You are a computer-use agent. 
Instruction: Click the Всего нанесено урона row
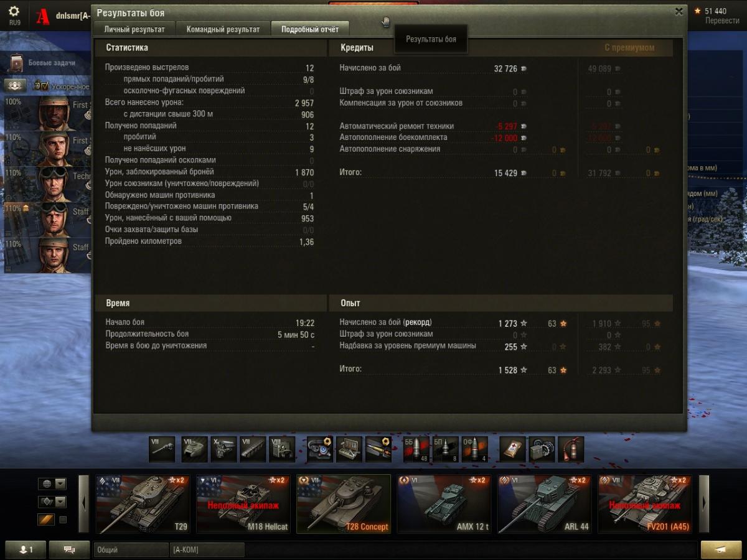click(x=210, y=103)
